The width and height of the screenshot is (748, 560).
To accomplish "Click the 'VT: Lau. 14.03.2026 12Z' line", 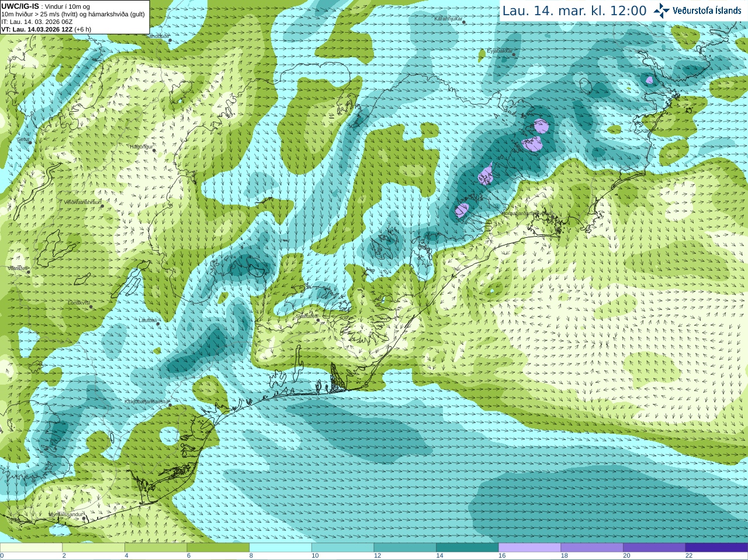I will click(46, 29).
